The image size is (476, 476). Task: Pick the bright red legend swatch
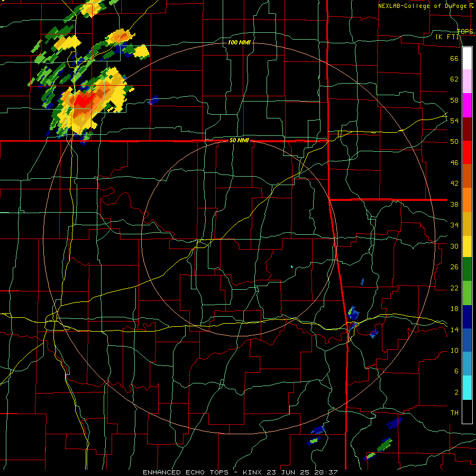(x=467, y=152)
